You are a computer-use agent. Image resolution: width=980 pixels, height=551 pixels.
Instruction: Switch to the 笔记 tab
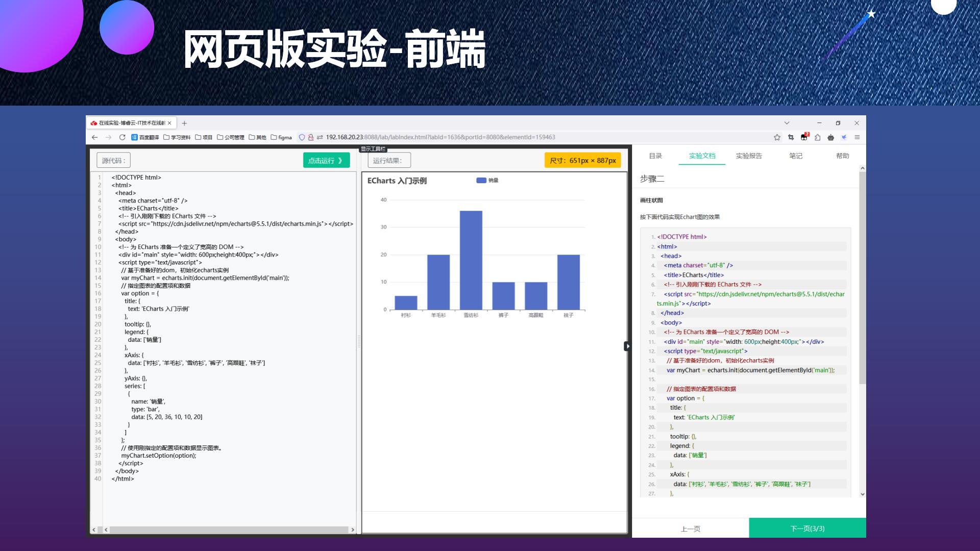pos(796,156)
